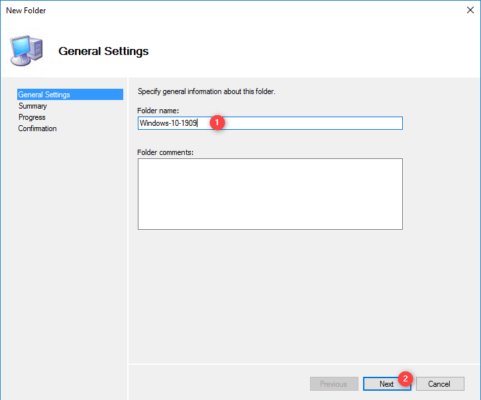Go to the Progress wizard step
Viewport: 481px width, 400px height.
tap(32, 117)
